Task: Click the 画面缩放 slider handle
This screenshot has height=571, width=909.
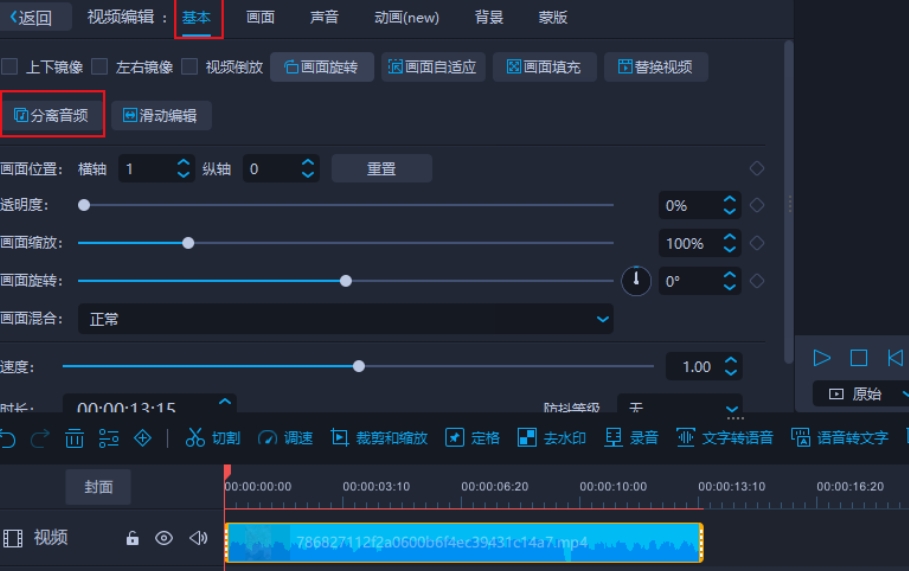Action: coord(188,243)
